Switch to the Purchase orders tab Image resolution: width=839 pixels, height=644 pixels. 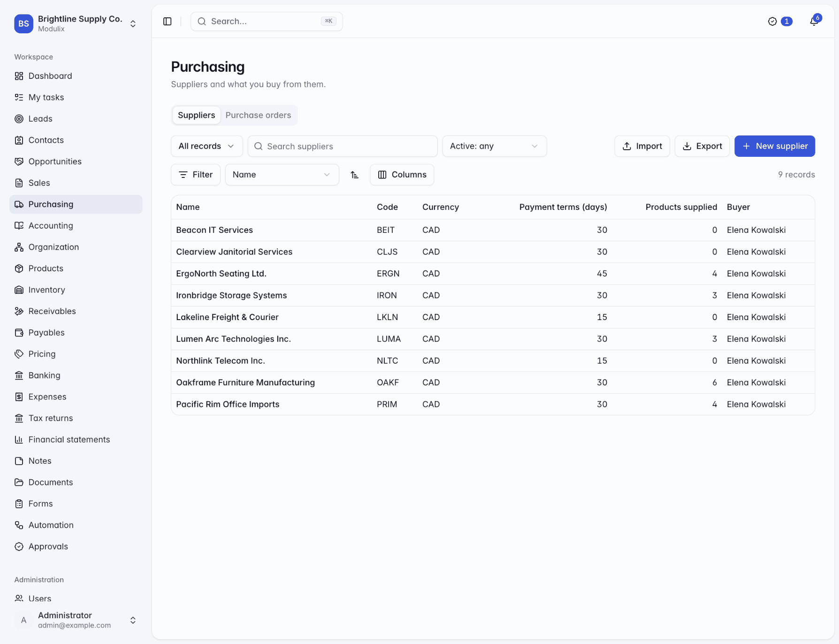click(x=258, y=115)
